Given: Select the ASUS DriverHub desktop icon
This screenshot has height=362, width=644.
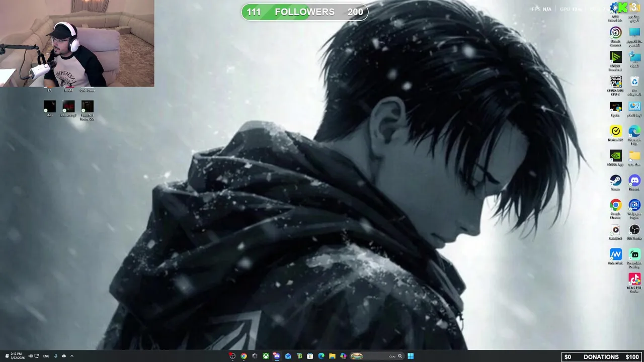Looking at the screenshot, I should coord(615,13).
